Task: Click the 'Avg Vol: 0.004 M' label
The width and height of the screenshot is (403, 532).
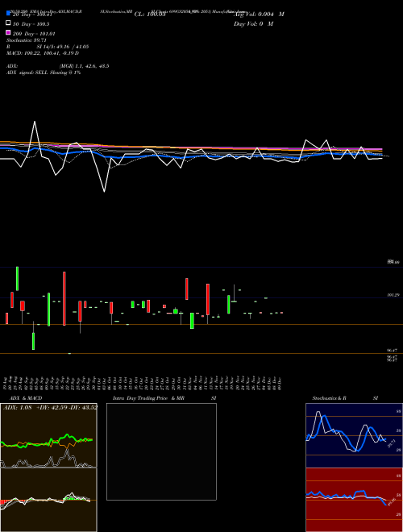Action: 259,15
